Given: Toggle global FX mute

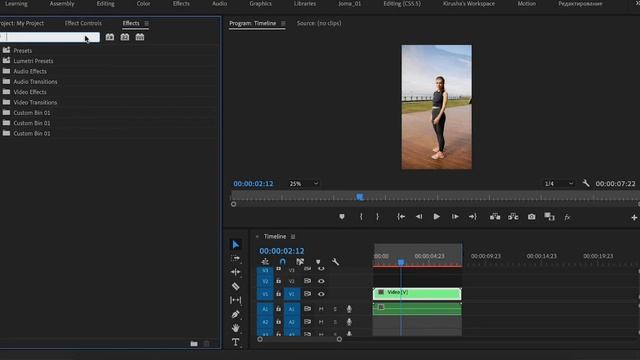Looking at the screenshot, I should coord(567,217).
